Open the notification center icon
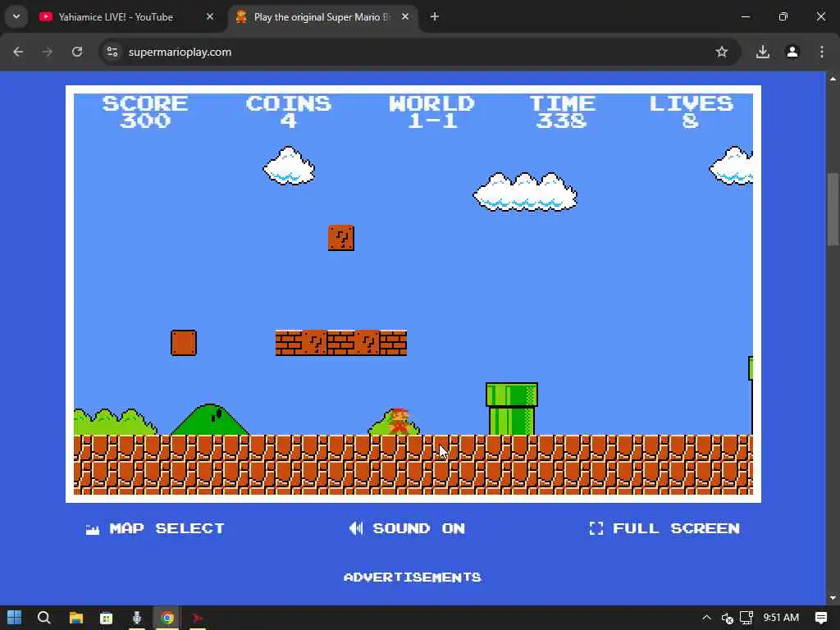The width and height of the screenshot is (840, 630). coord(820,618)
